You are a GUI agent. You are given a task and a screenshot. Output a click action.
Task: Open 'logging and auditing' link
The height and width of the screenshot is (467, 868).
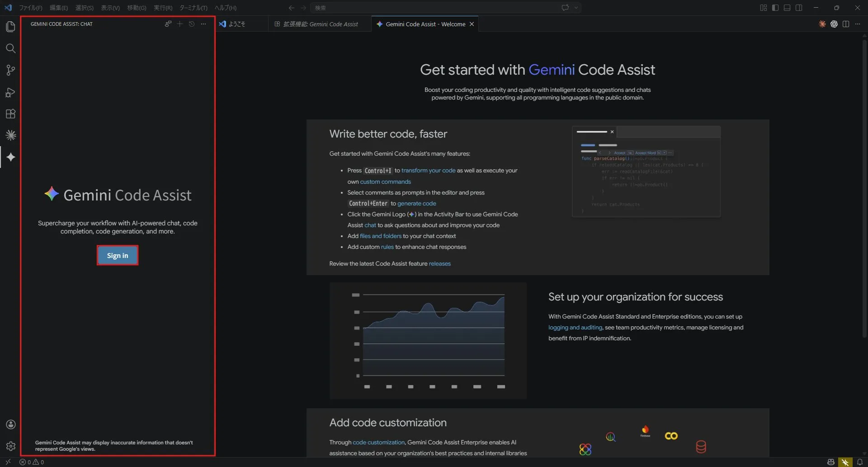(575, 327)
